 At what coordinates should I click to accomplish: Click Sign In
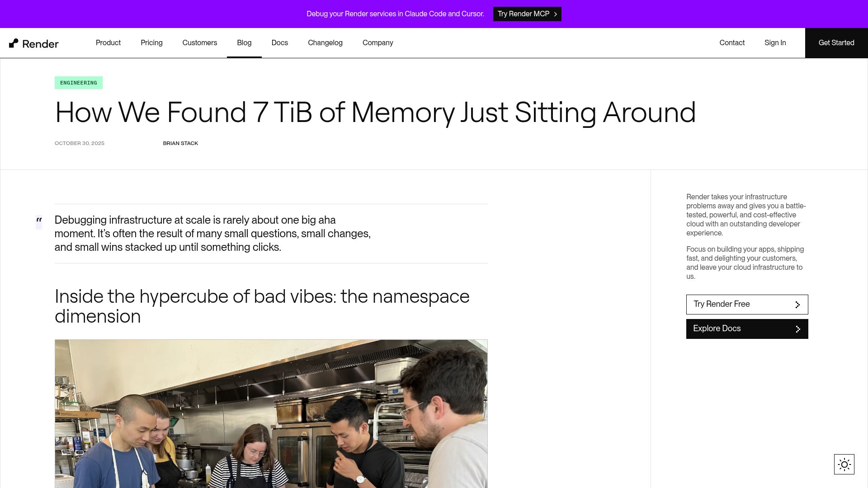click(x=775, y=43)
